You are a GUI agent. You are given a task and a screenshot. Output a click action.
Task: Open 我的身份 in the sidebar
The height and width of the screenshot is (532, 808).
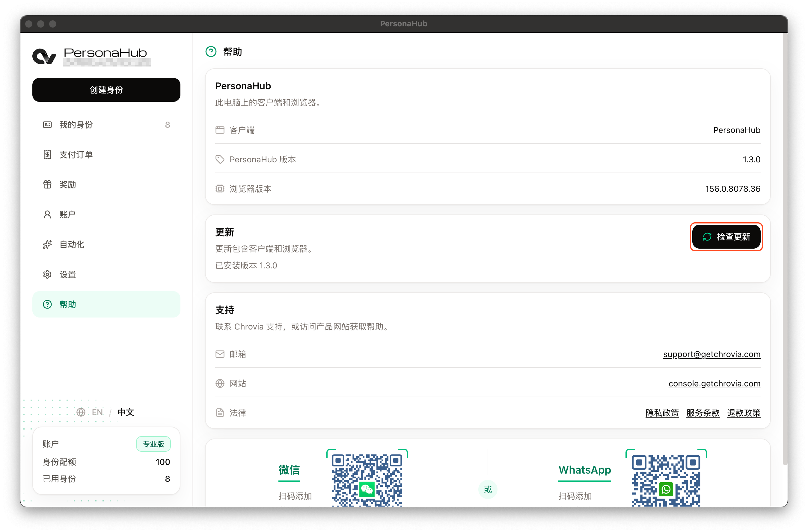coord(106,125)
